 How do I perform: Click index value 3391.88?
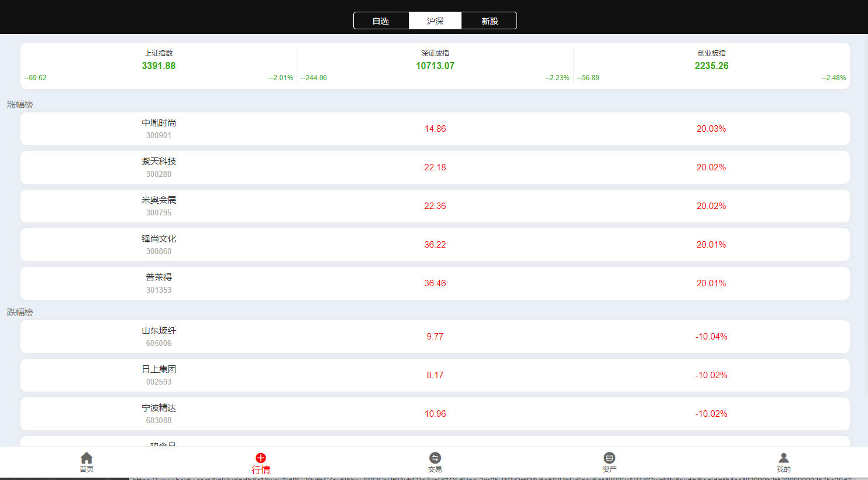click(x=159, y=66)
